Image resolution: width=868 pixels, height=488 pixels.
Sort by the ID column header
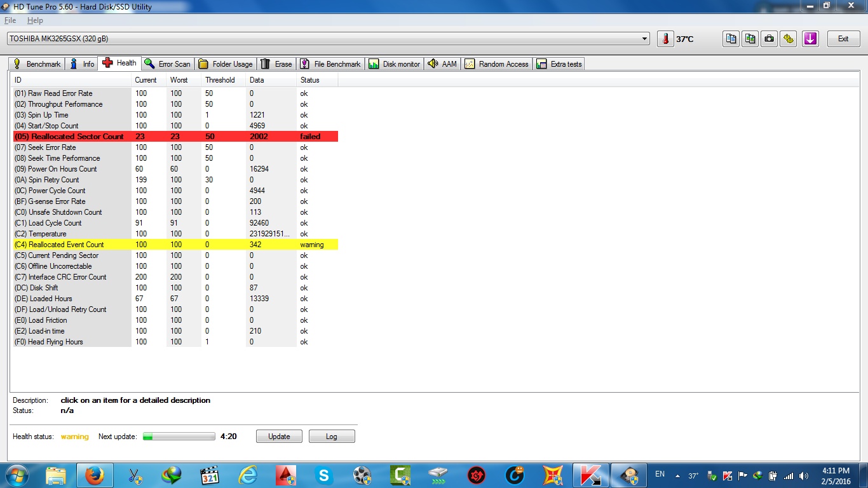(x=71, y=80)
